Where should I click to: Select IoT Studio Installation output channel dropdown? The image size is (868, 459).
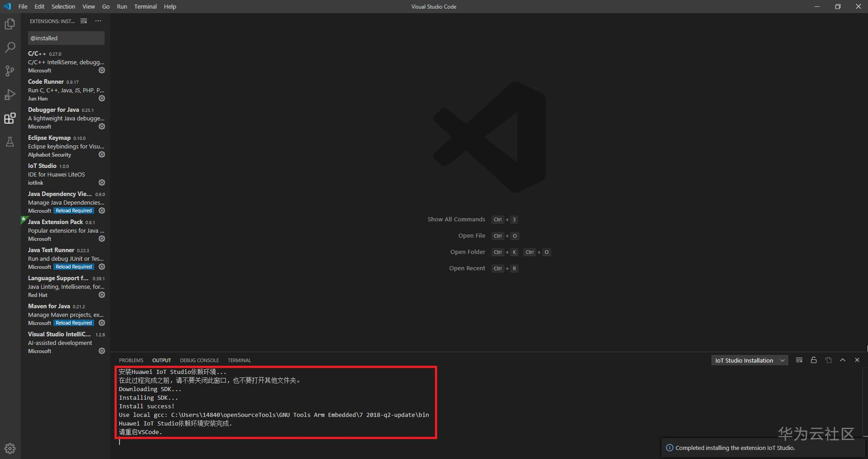coord(749,360)
